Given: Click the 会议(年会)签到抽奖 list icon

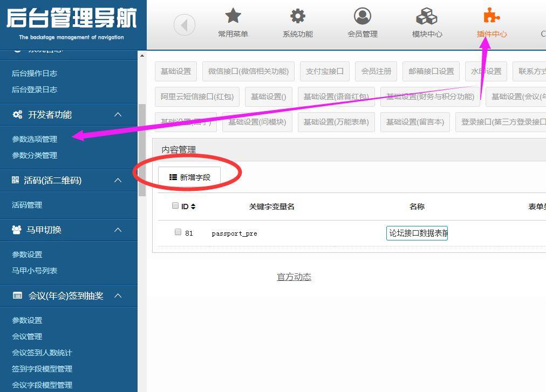Looking at the screenshot, I should 17,295.
